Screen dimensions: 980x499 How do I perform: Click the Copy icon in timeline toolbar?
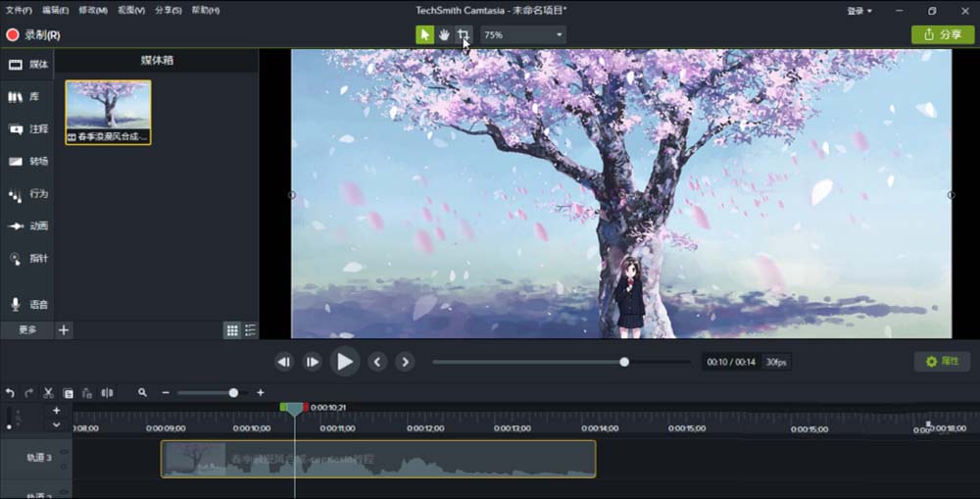pos(69,393)
